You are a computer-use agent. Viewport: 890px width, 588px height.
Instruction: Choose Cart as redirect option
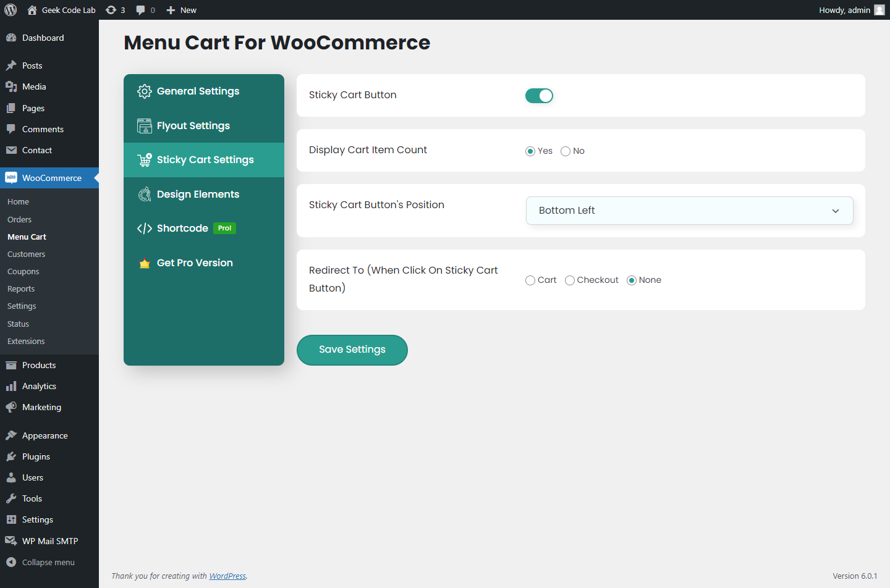(x=530, y=280)
